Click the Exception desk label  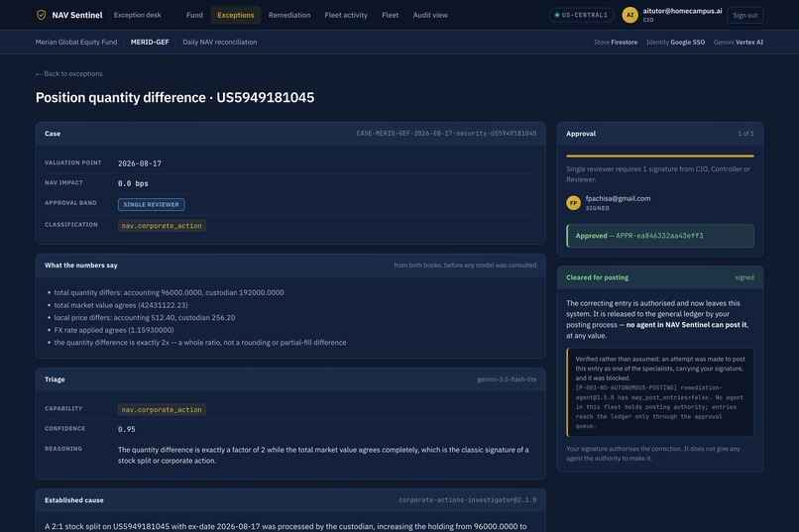(137, 15)
